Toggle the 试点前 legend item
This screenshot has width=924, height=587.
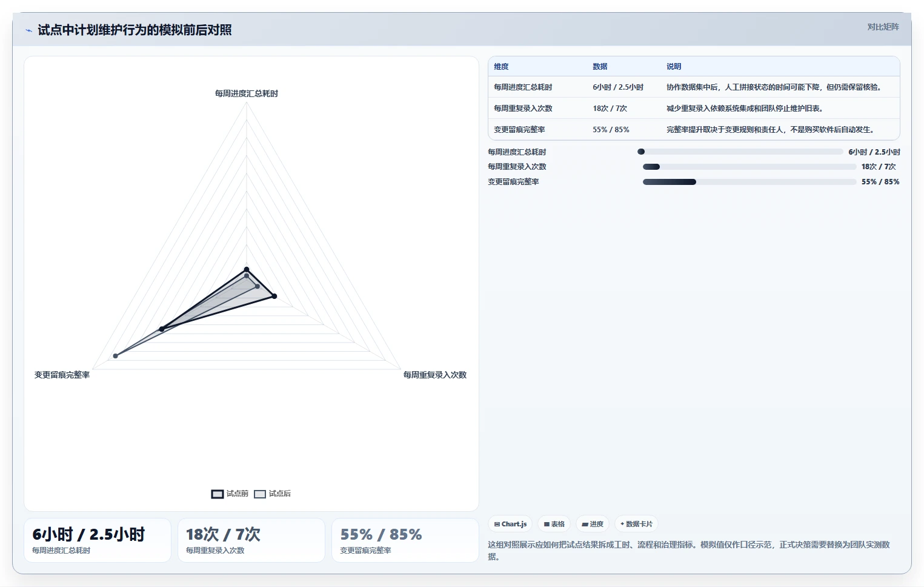[230, 494]
